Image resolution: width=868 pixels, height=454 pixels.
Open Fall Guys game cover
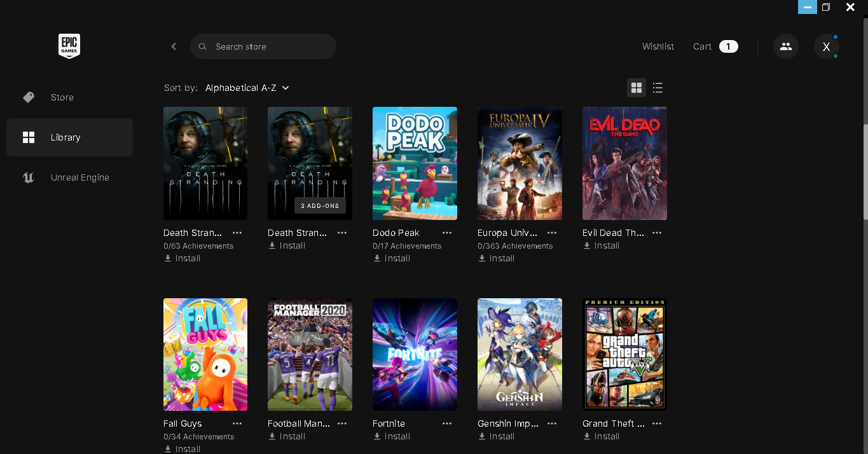tap(205, 354)
